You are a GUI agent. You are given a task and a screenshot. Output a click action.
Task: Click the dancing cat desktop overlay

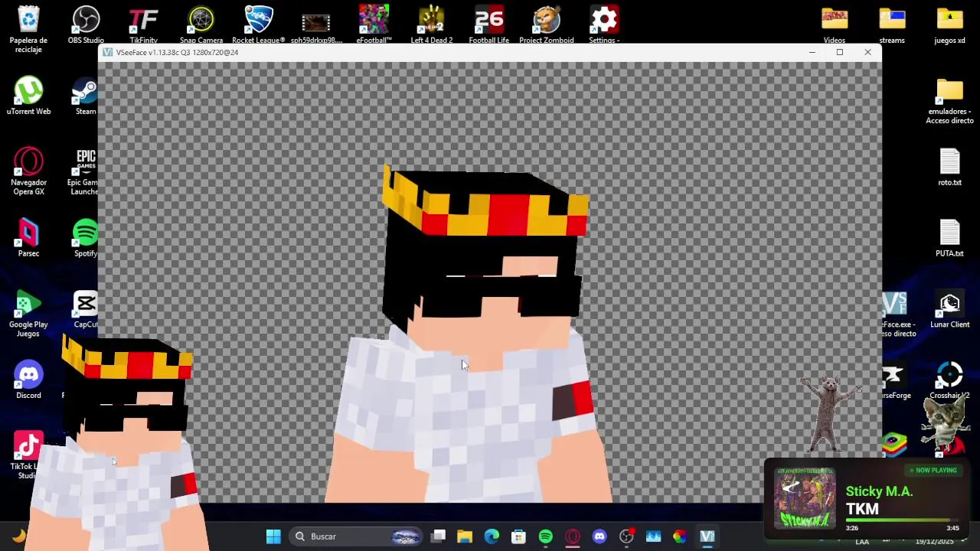click(828, 413)
